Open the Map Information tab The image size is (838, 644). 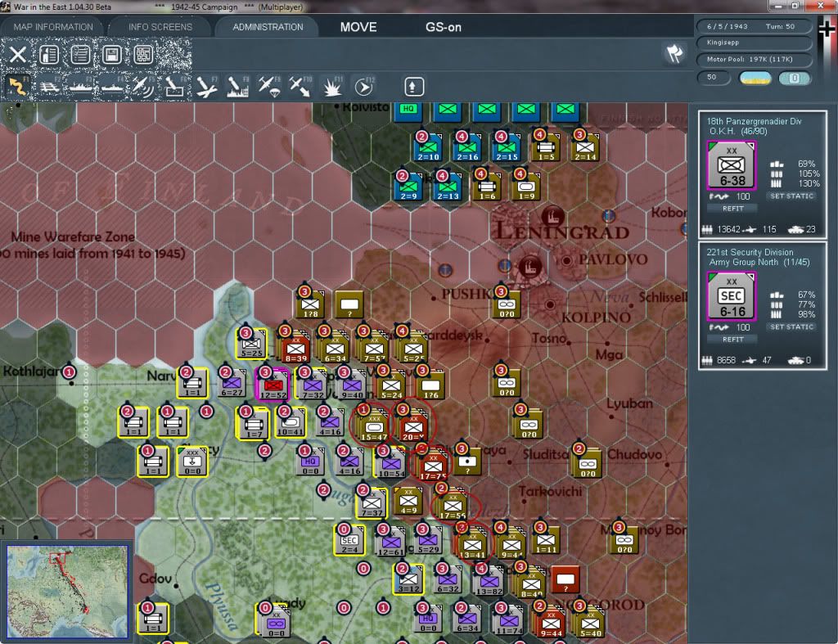pyautogui.click(x=53, y=27)
